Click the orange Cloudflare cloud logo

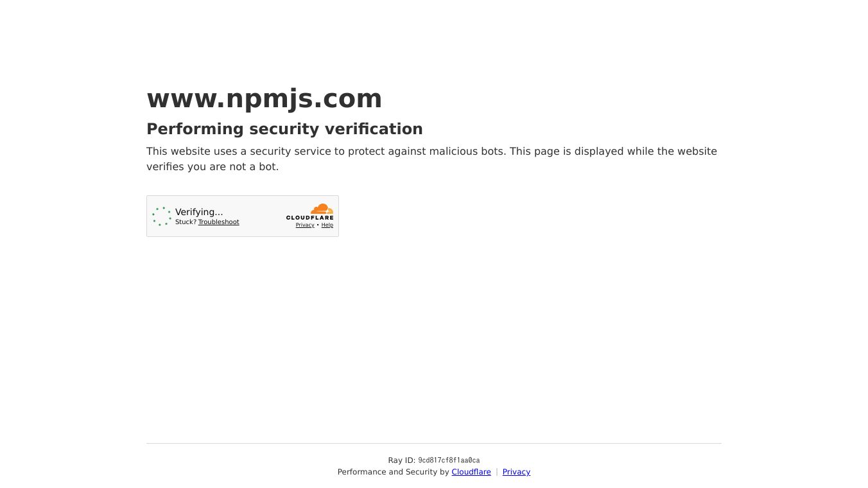[x=322, y=209]
